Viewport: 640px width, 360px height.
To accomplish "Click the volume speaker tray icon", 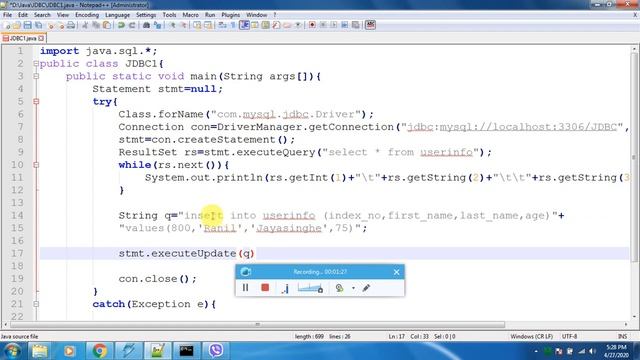I will click(x=592, y=351).
